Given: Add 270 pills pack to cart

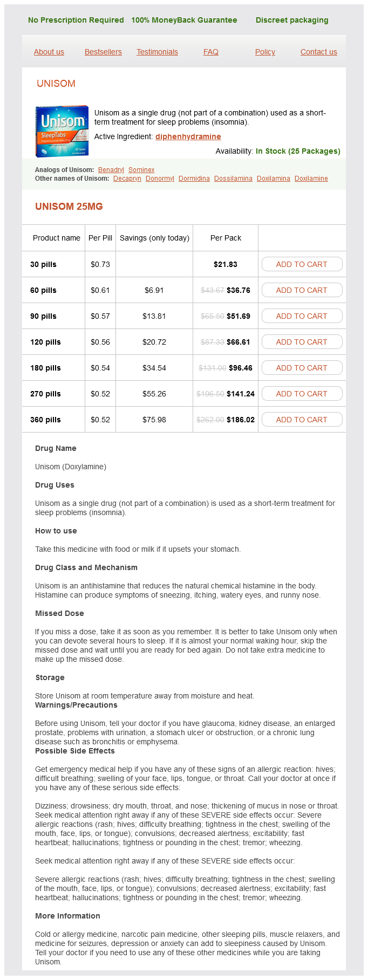Looking at the screenshot, I should pos(302,394).
